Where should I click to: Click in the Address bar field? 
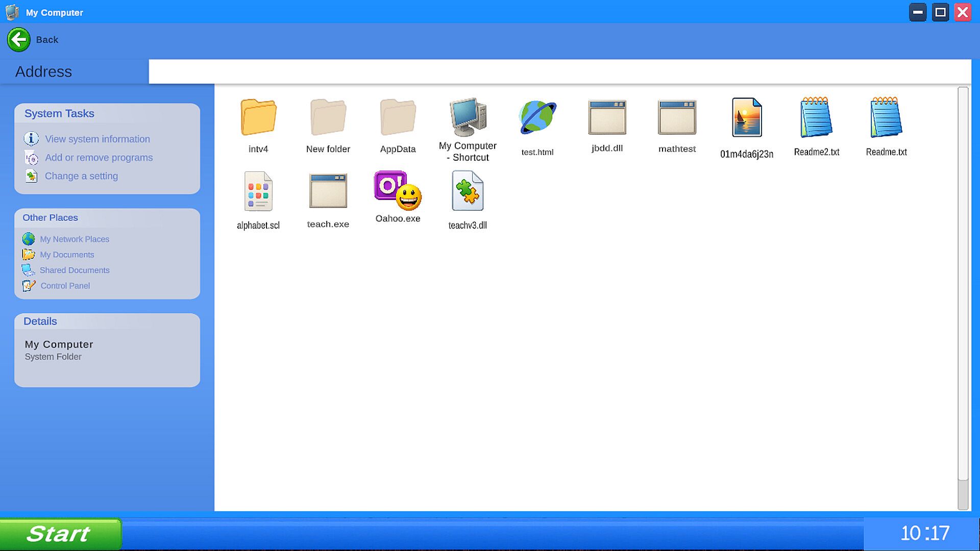(x=559, y=71)
